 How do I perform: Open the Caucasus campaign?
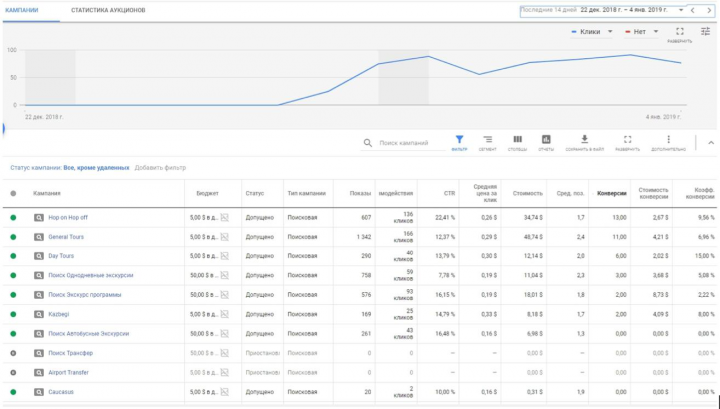click(61, 392)
